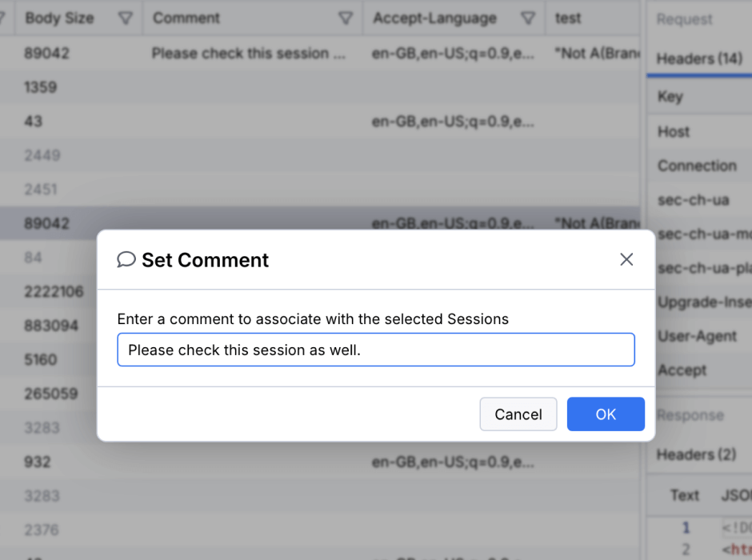Screen dimensions: 752x560
Task: Select the row with body size 932
Action: 319,462
